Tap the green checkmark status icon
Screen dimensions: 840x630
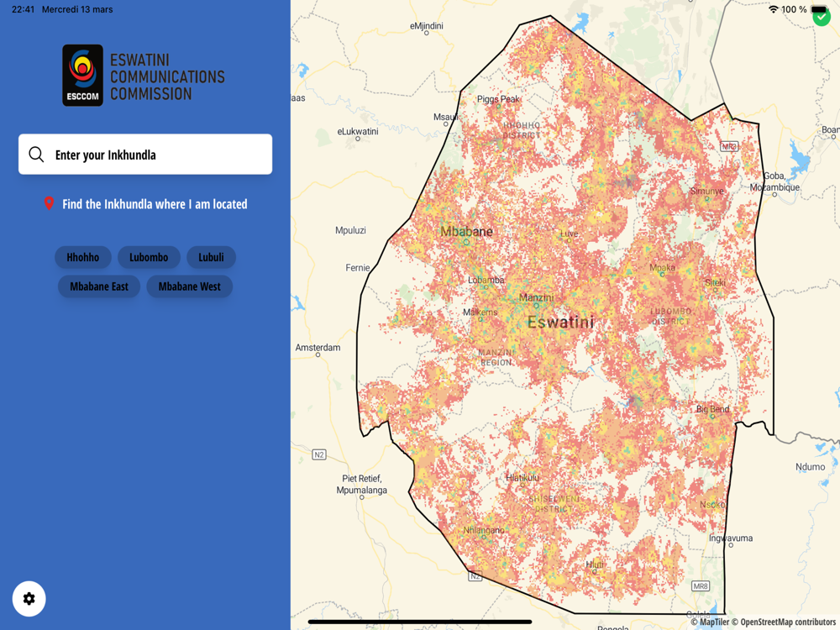coord(822,17)
